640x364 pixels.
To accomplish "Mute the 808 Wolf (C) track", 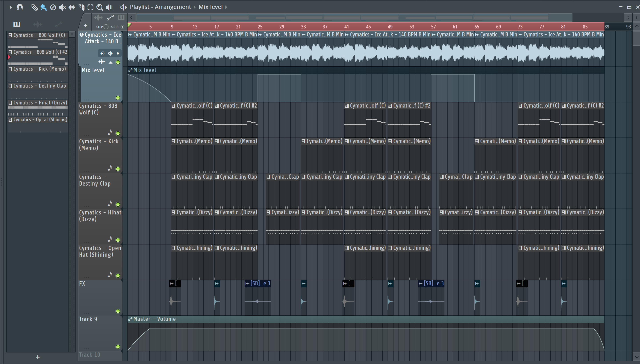I will (118, 133).
